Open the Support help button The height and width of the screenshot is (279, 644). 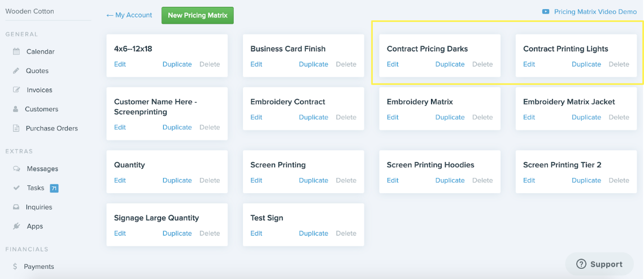point(599,264)
